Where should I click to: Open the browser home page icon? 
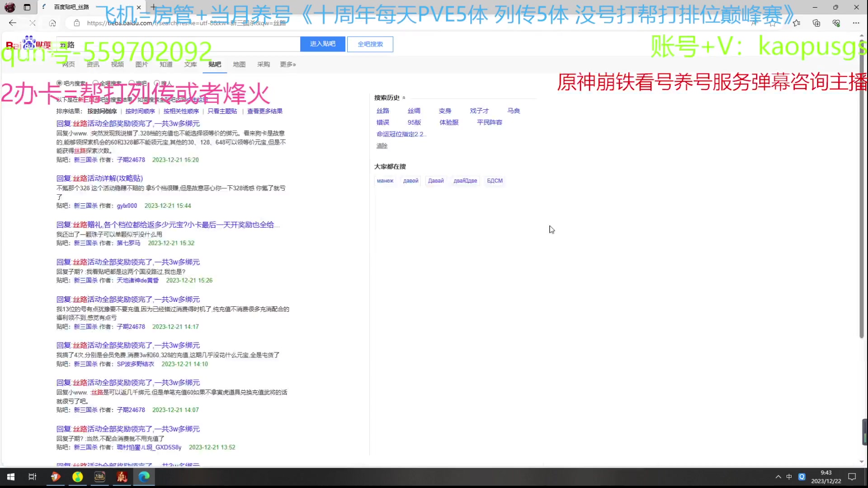pyautogui.click(x=52, y=23)
